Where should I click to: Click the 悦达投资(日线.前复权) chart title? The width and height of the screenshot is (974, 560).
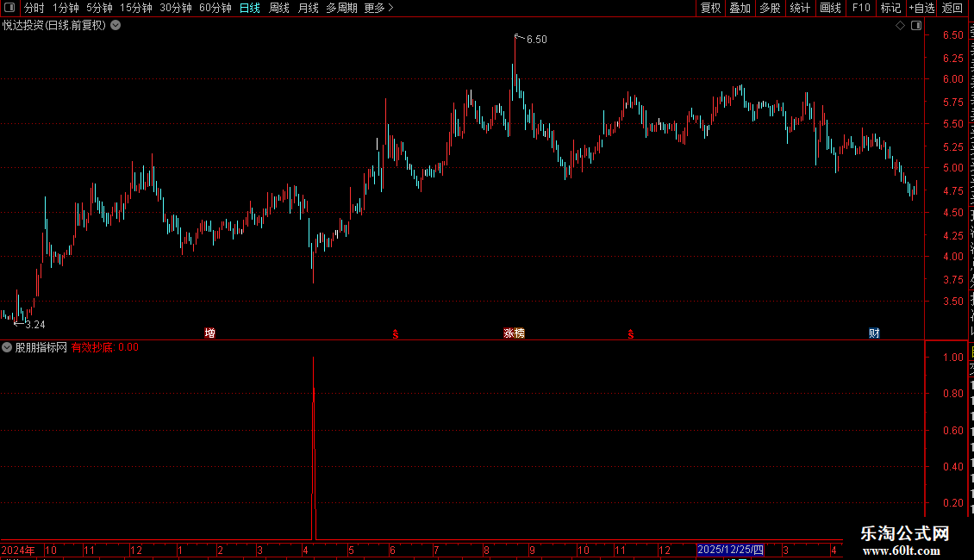[x=54, y=26]
